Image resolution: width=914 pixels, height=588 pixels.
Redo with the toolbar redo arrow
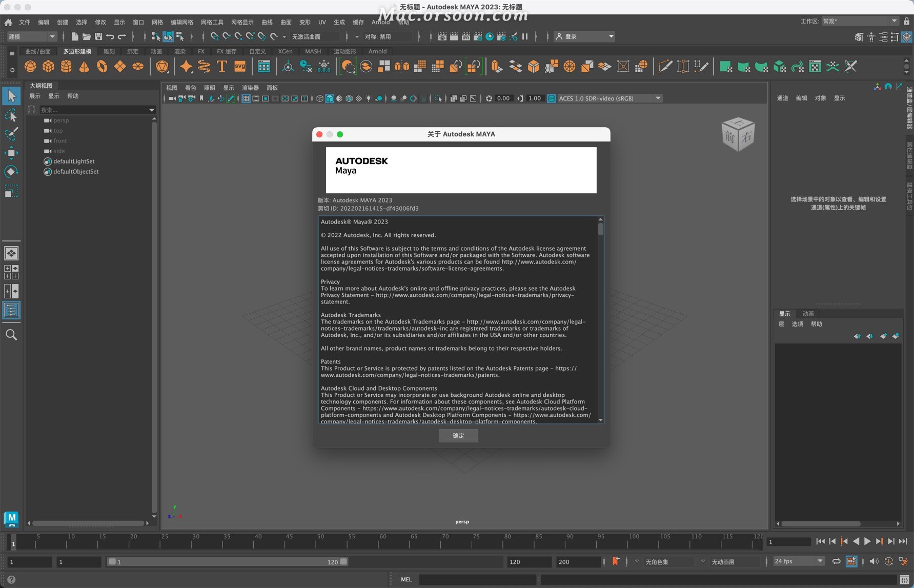(122, 36)
